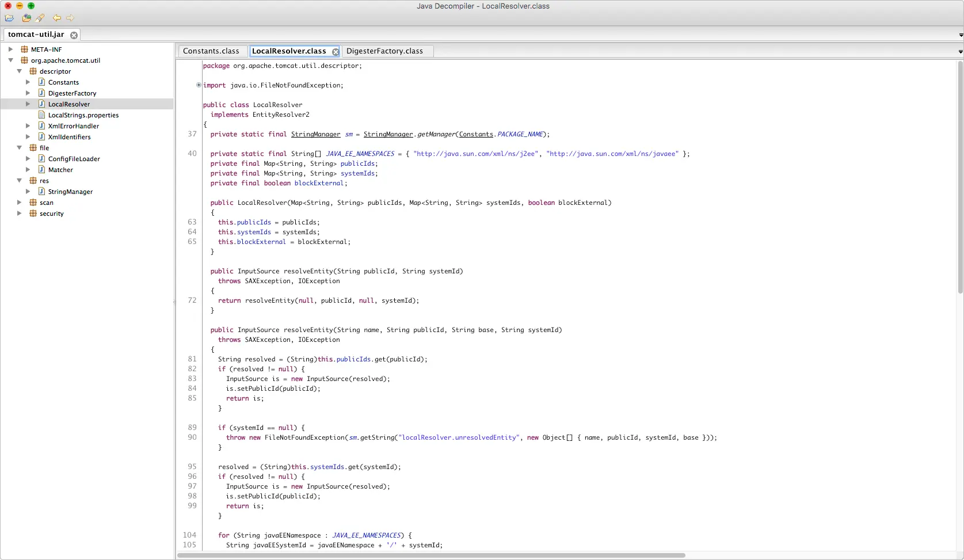The width and height of the screenshot is (964, 560).
Task: Click the META-INF package icon
Action: tap(24, 49)
